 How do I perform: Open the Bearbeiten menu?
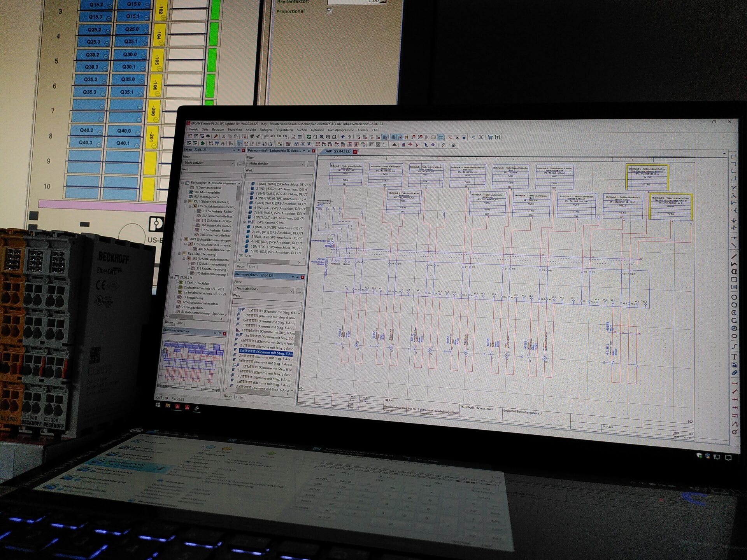(x=235, y=130)
